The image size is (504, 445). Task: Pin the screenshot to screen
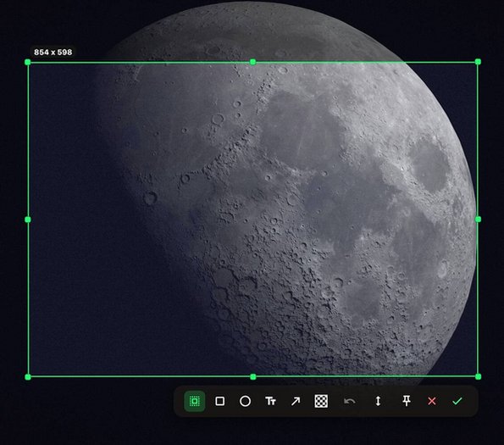coord(407,401)
